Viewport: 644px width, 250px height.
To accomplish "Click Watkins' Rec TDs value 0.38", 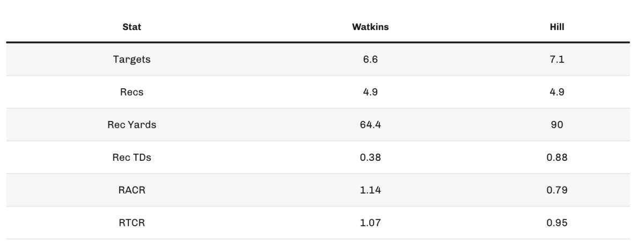I will coord(370,158).
